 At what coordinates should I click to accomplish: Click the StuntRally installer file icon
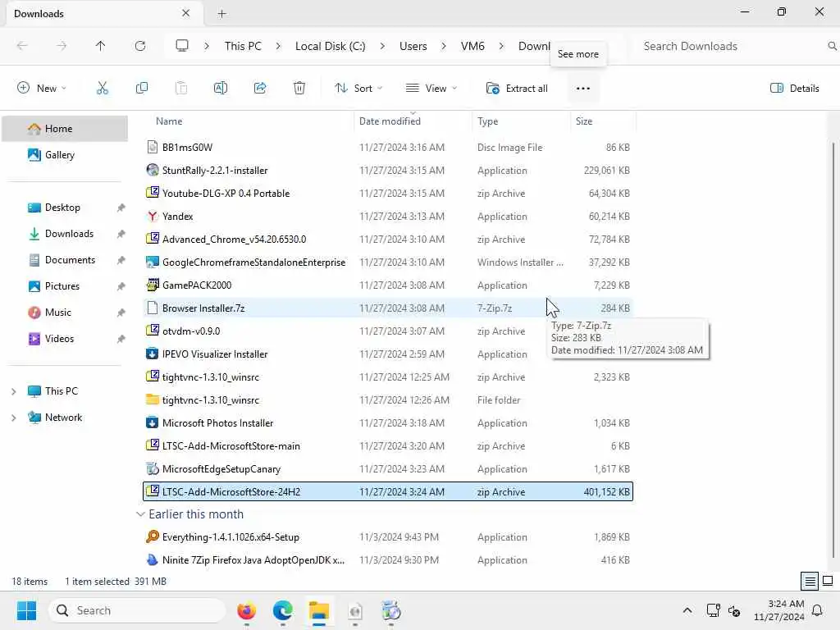pos(152,171)
